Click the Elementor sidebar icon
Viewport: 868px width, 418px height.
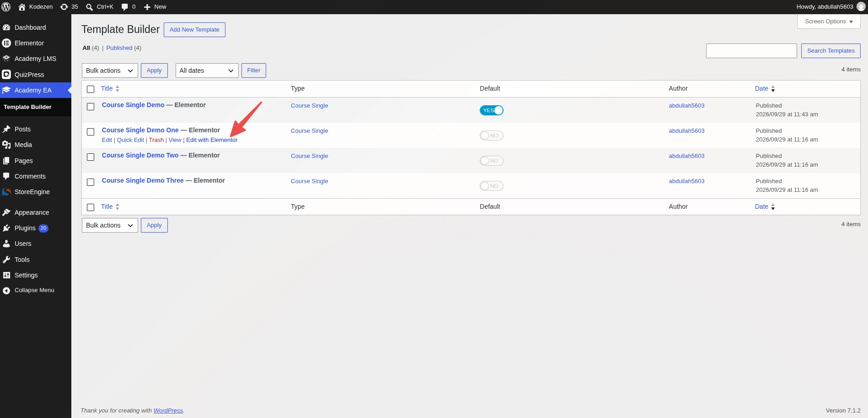click(x=6, y=43)
